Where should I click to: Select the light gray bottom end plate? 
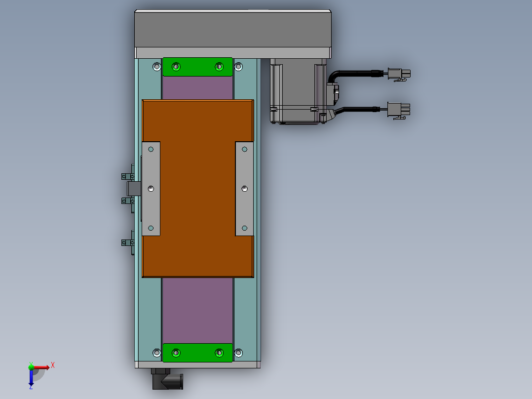pyautogui.click(x=197, y=365)
